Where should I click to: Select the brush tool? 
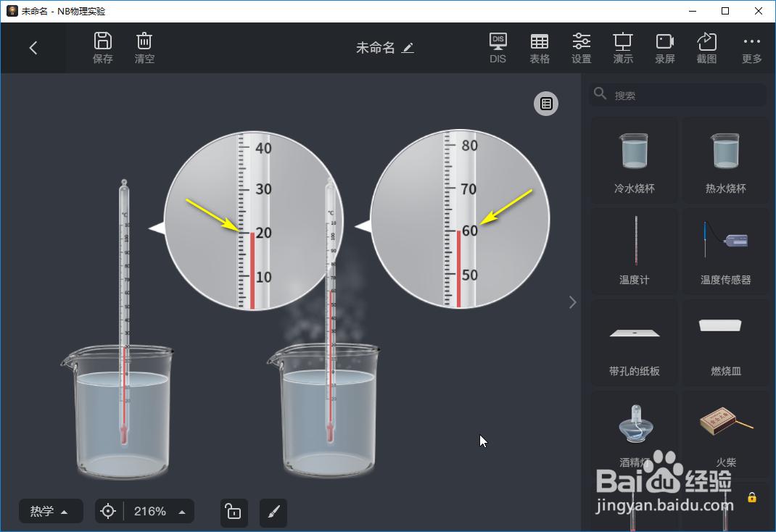coord(273,512)
